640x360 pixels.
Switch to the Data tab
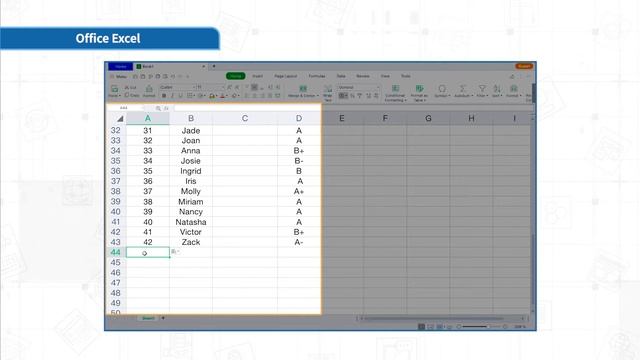coord(341,76)
